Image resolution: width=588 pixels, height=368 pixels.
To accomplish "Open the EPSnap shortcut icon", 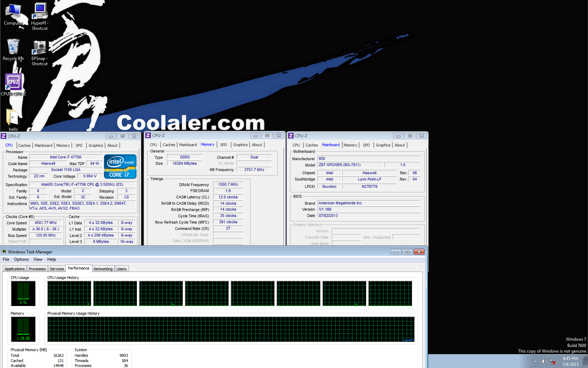I will click(x=40, y=53).
